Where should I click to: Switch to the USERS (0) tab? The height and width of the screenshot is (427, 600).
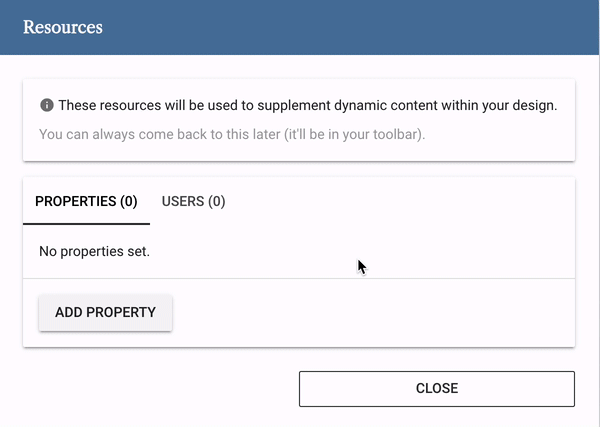[x=193, y=201]
